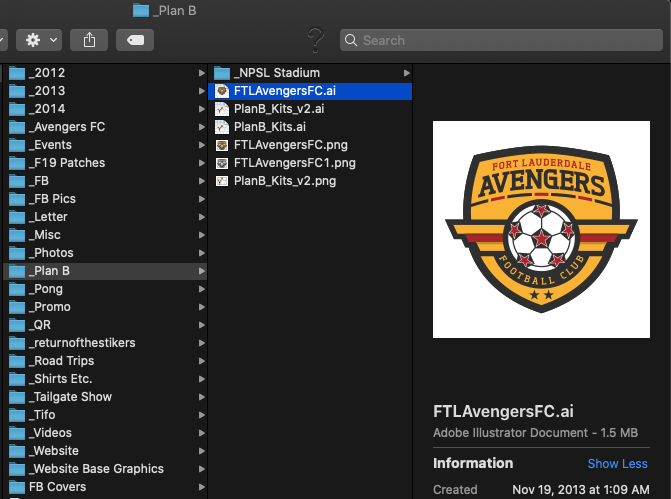This screenshot has height=499, width=671.
Task: Select the file name PlanB_Kits_v2.ai
Action: tap(279, 109)
